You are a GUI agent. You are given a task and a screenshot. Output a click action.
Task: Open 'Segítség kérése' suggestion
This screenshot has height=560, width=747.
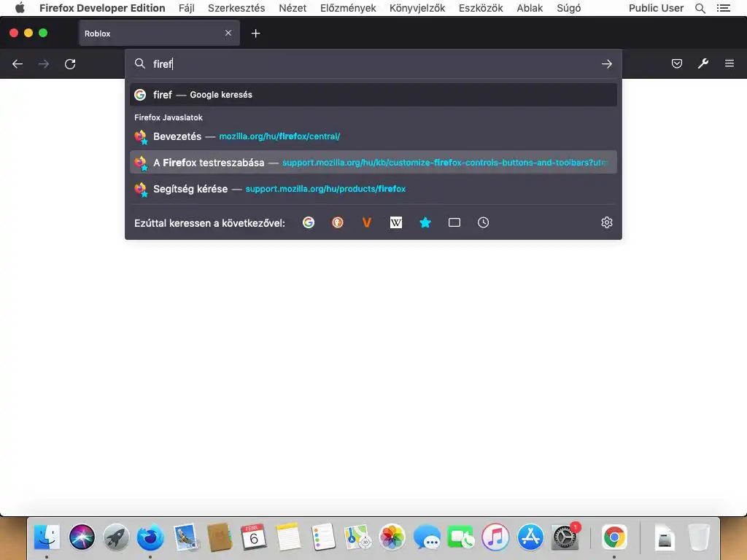(373, 189)
